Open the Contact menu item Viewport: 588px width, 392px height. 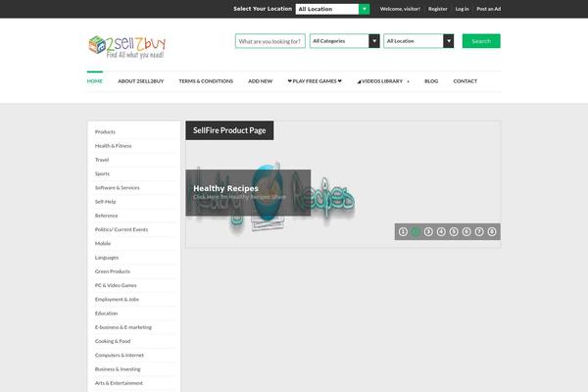(x=465, y=81)
